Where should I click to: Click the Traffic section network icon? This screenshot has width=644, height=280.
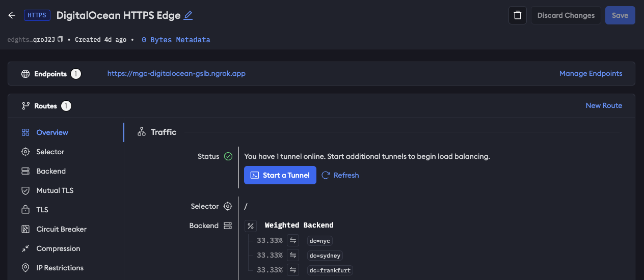pyautogui.click(x=142, y=132)
